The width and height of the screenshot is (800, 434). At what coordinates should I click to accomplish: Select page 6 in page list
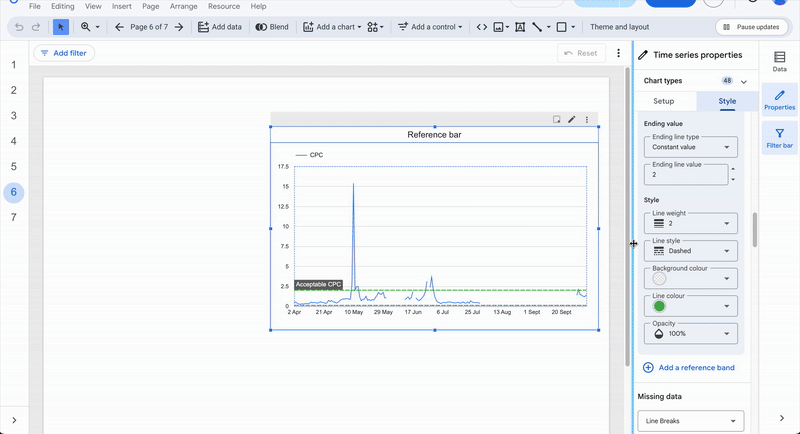(14, 192)
